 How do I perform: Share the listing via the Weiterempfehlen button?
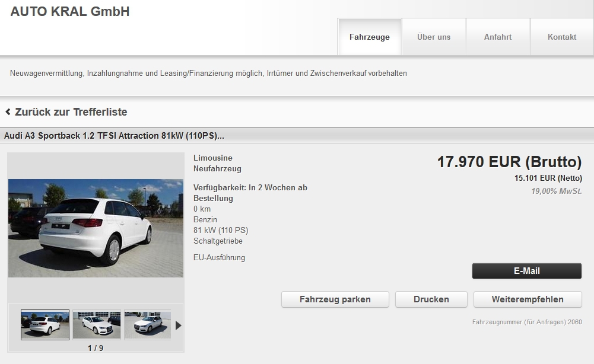[x=528, y=299]
